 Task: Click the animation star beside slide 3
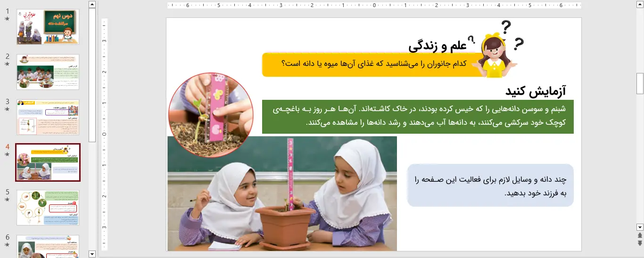(7, 109)
